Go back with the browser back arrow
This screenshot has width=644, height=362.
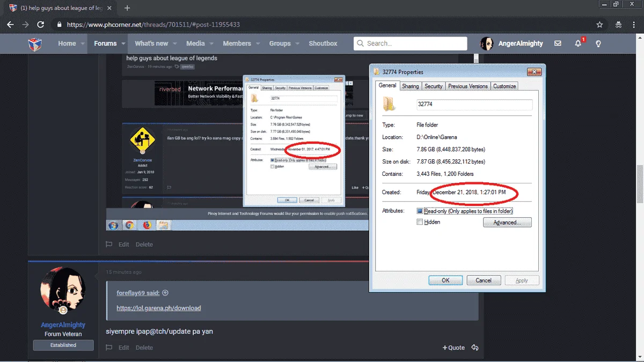pyautogui.click(x=10, y=25)
